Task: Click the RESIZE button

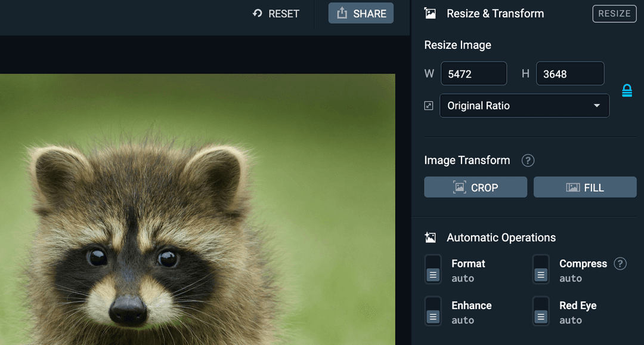Action: click(614, 14)
